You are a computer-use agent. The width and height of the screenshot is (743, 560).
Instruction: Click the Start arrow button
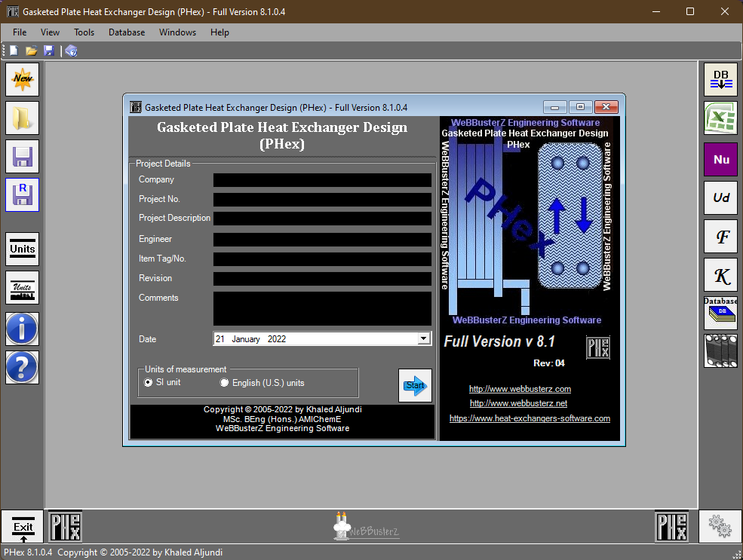pyautogui.click(x=415, y=385)
